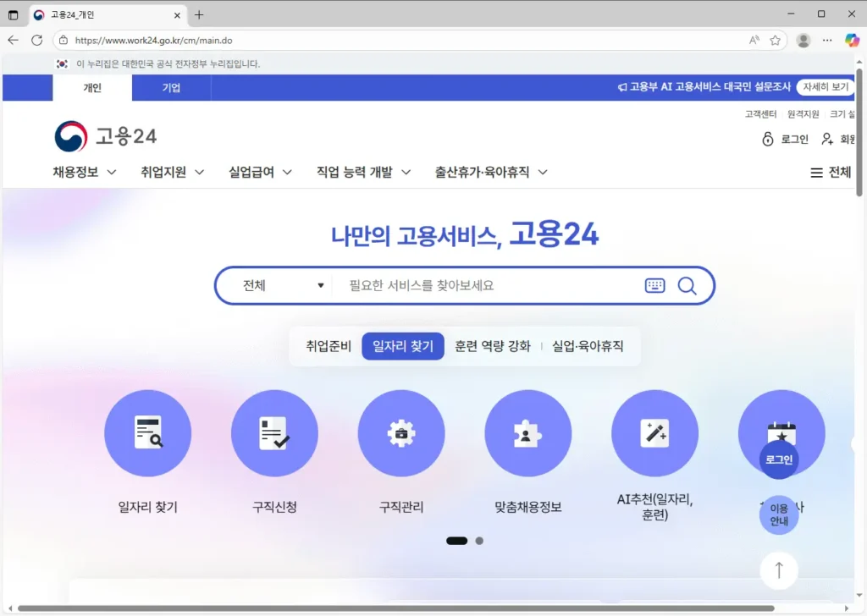Click the horizontal scrollbar at bottom

[395, 608]
